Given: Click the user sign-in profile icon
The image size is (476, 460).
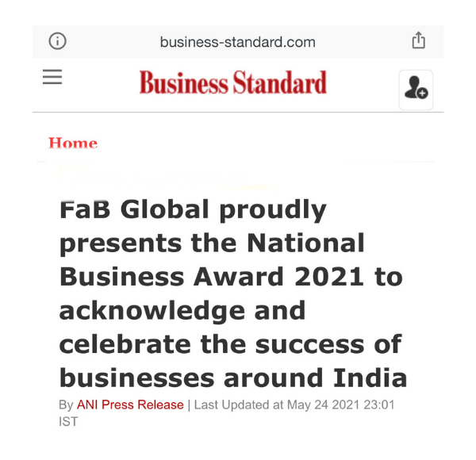Looking at the screenshot, I should (x=416, y=88).
